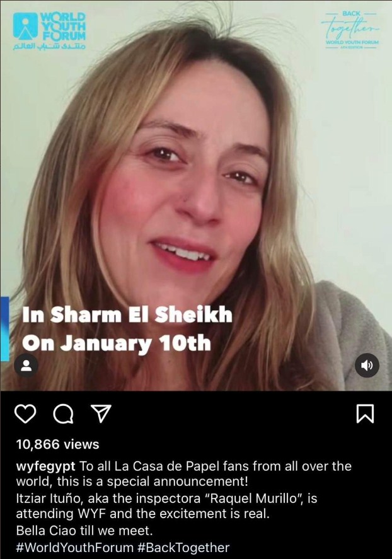Mute the video using speaker icon
Image resolution: width=392 pixels, height=559 pixels.
[x=367, y=365]
